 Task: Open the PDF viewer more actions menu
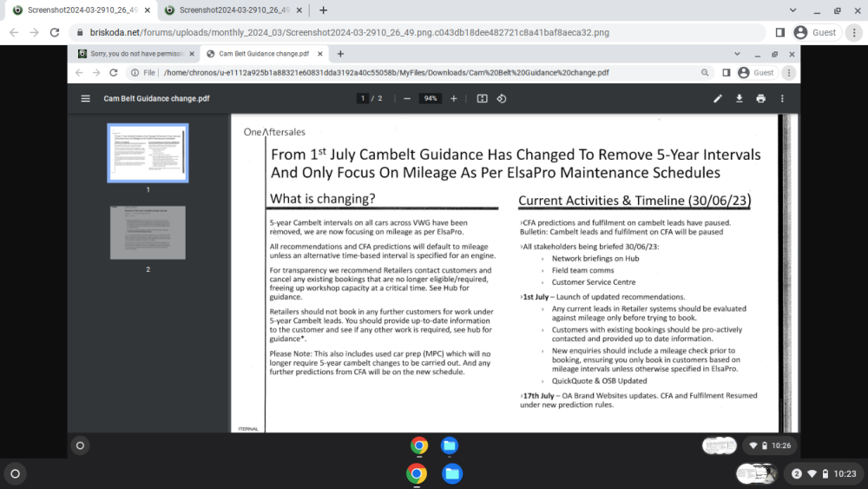[782, 98]
